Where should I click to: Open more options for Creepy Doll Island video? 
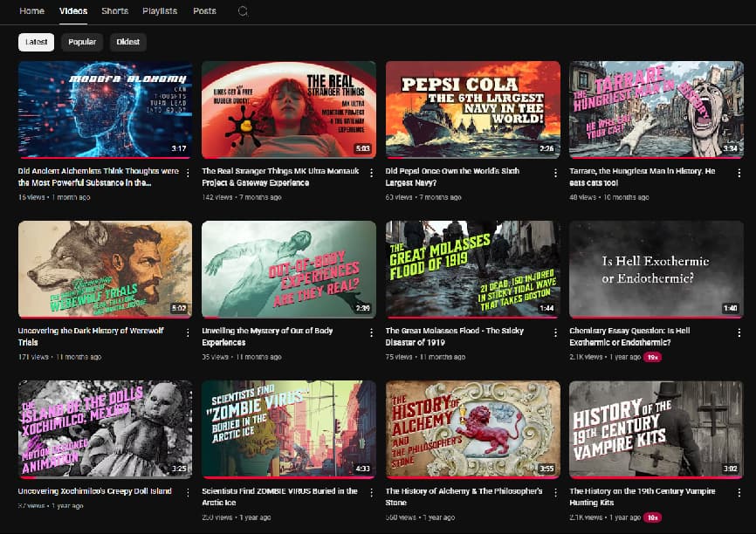click(188, 492)
